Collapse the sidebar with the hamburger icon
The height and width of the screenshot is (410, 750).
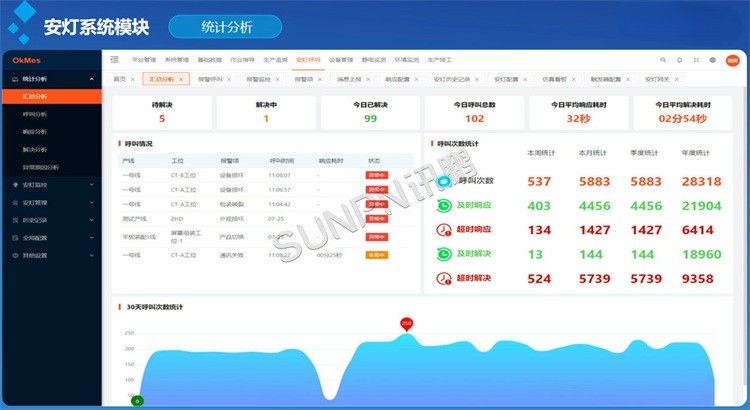pos(114,60)
